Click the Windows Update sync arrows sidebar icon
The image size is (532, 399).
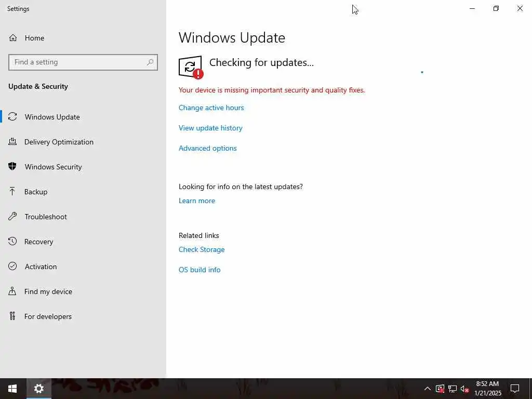[12, 117]
